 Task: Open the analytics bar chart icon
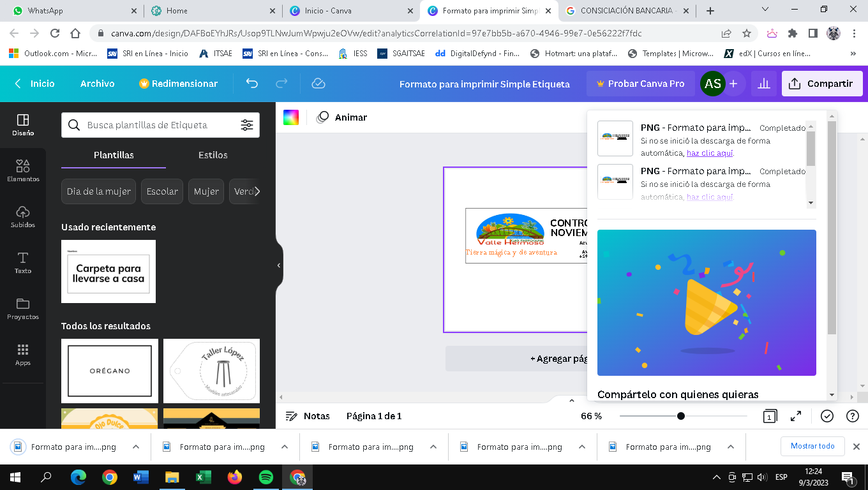(763, 84)
